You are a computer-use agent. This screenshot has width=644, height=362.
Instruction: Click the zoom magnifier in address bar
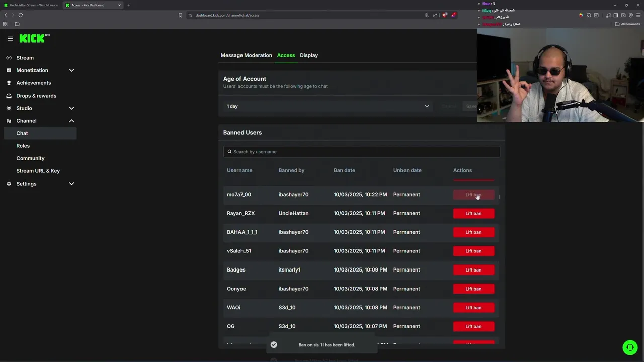pos(427,15)
